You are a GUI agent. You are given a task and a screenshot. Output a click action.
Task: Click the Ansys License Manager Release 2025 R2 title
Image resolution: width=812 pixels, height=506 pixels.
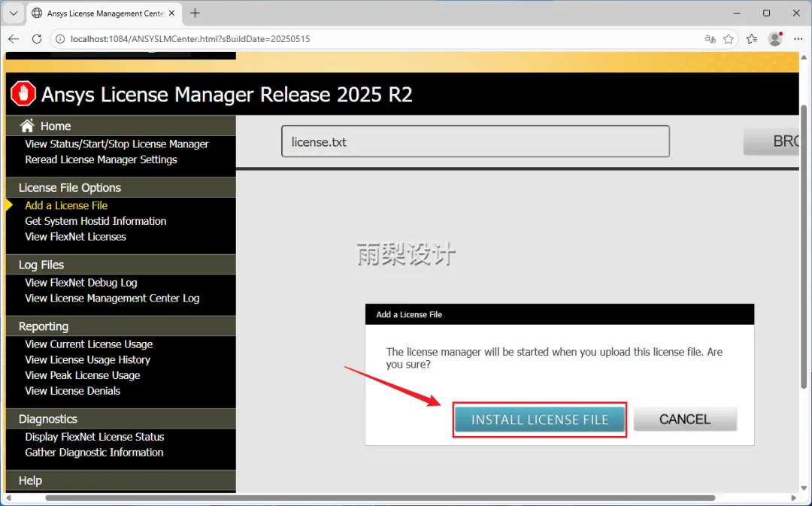tap(227, 95)
